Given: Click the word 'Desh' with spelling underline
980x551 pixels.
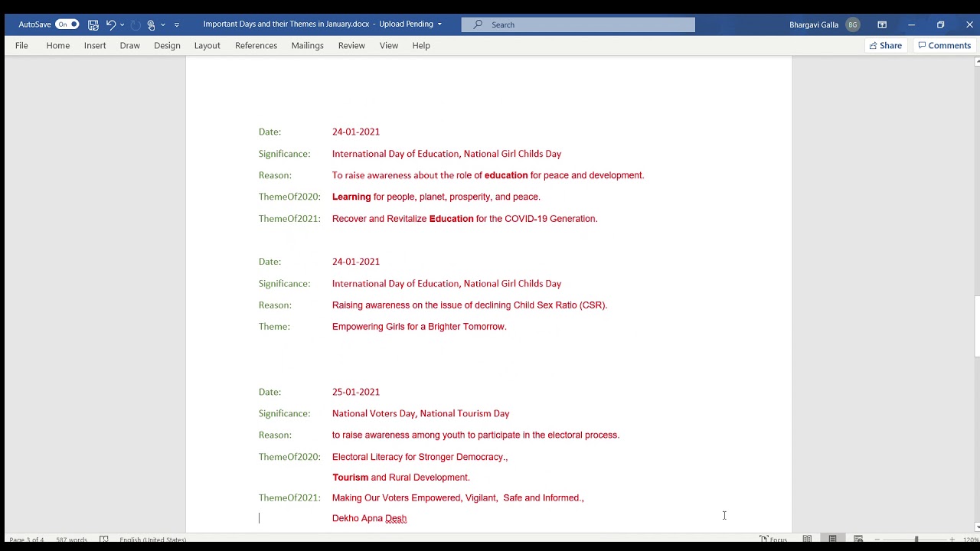Looking at the screenshot, I should coord(396,518).
